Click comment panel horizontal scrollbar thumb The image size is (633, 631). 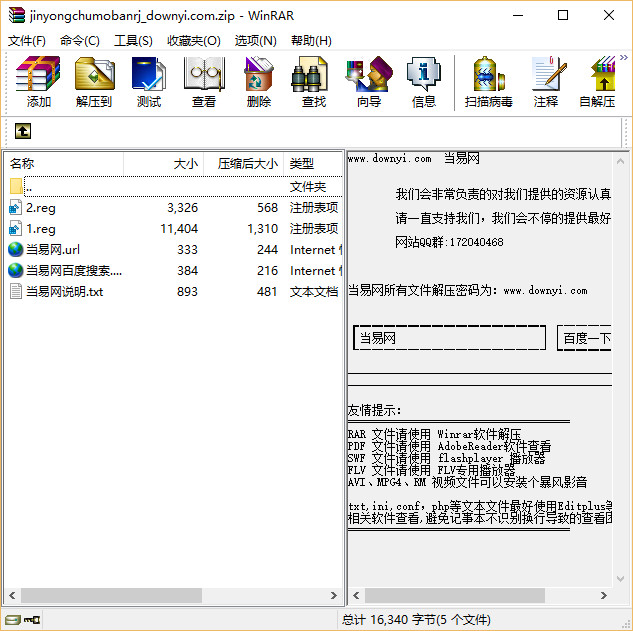[x=455, y=595]
